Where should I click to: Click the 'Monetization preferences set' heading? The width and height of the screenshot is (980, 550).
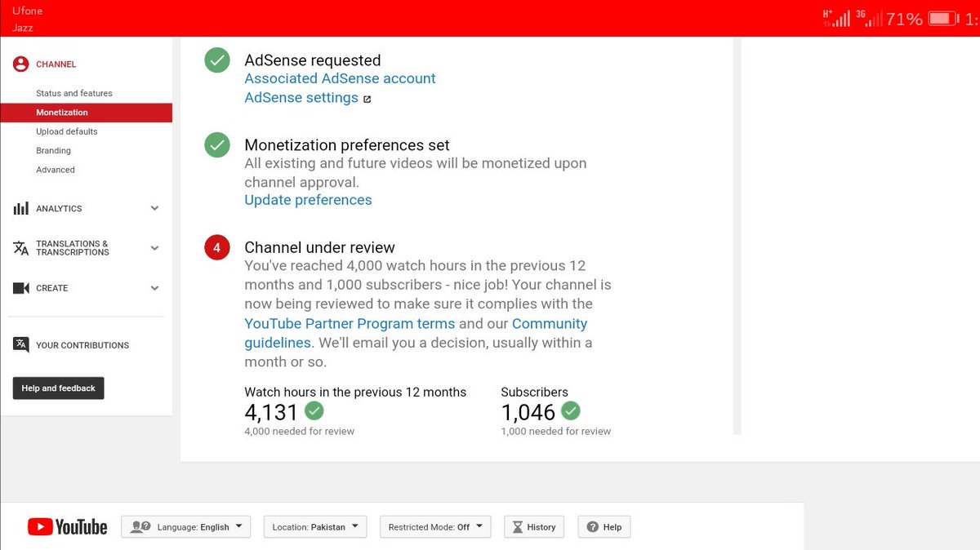(x=347, y=145)
